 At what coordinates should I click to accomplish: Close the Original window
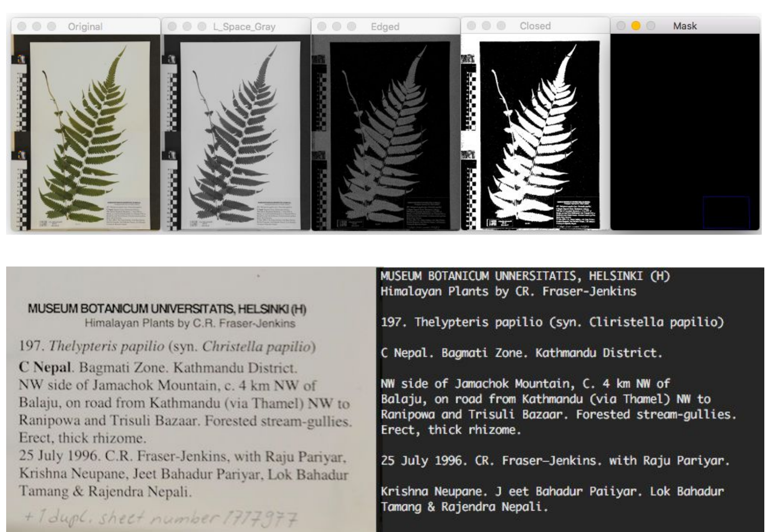coord(22,26)
